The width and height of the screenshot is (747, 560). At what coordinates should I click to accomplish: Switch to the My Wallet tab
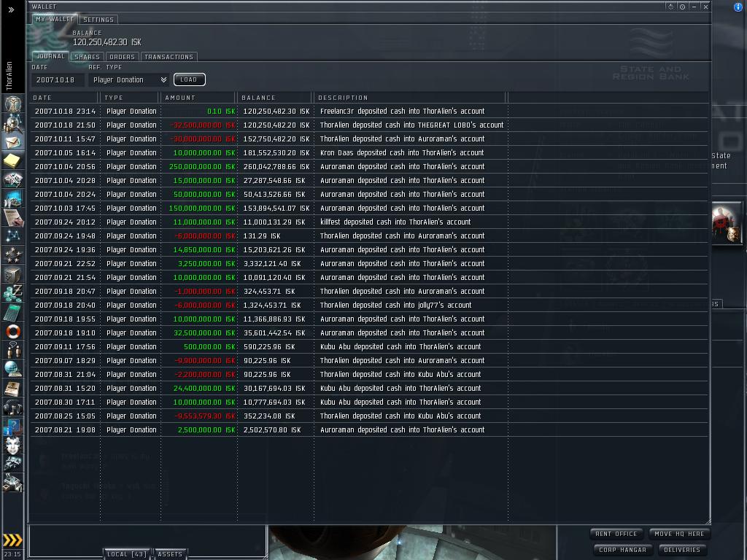click(x=55, y=19)
